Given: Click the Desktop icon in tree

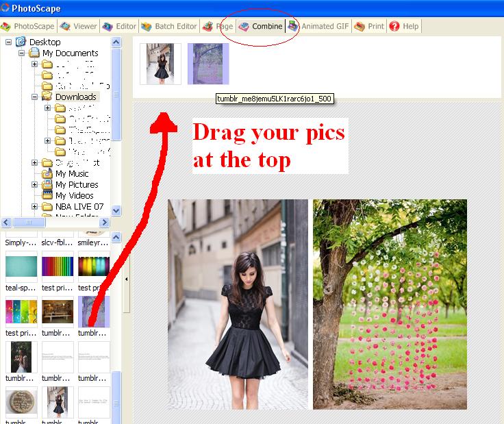Looking at the screenshot, I should pyautogui.click(x=21, y=42).
